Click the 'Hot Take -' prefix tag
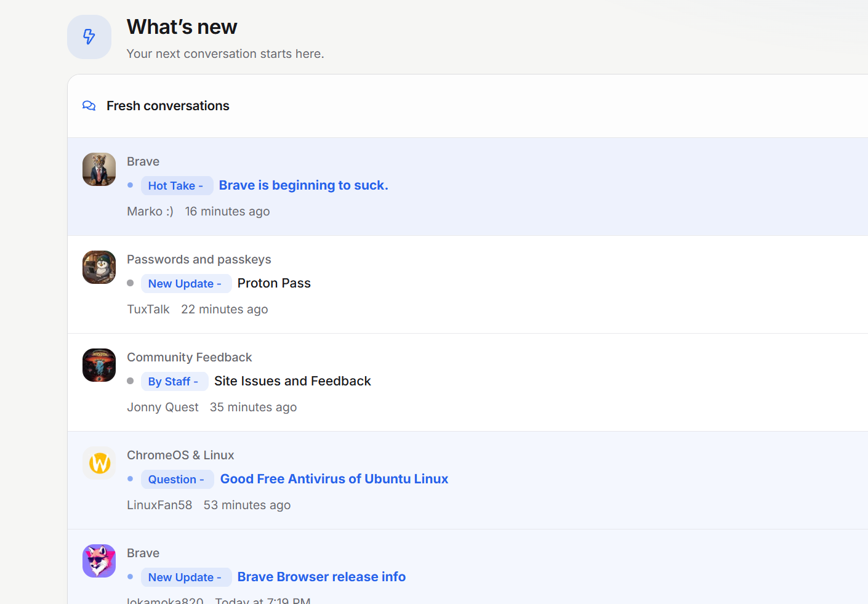 pyautogui.click(x=177, y=186)
